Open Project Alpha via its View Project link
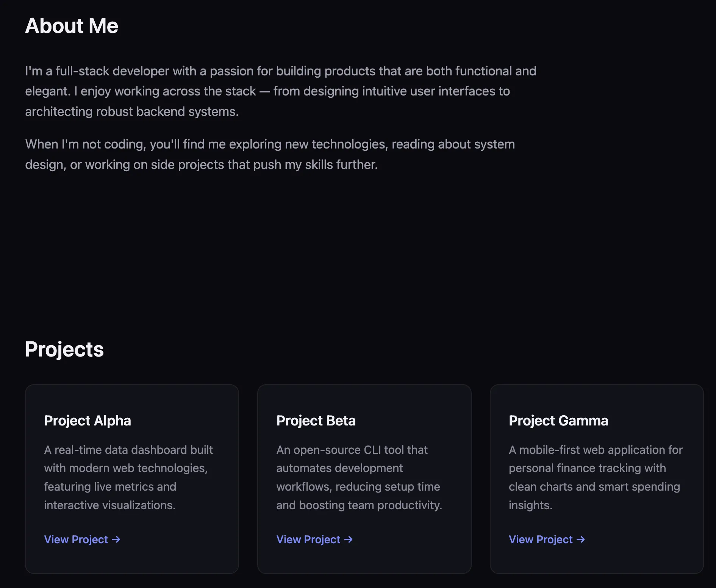 (x=76, y=539)
